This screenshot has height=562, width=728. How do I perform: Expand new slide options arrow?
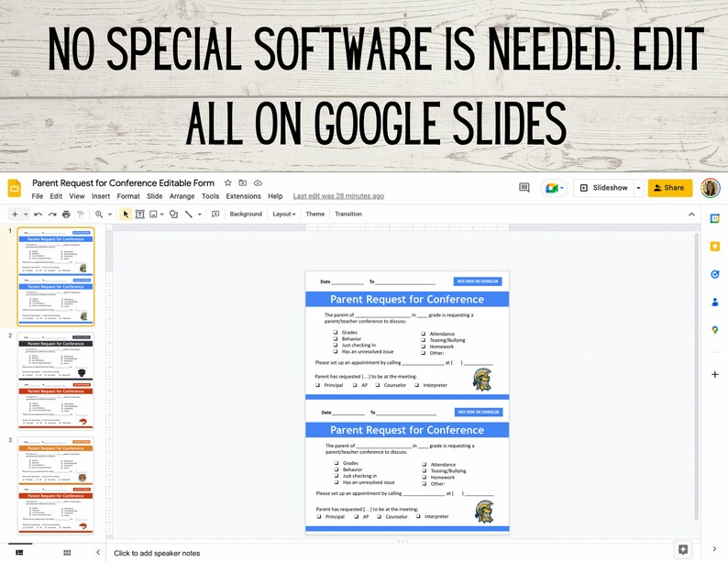click(x=26, y=214)
